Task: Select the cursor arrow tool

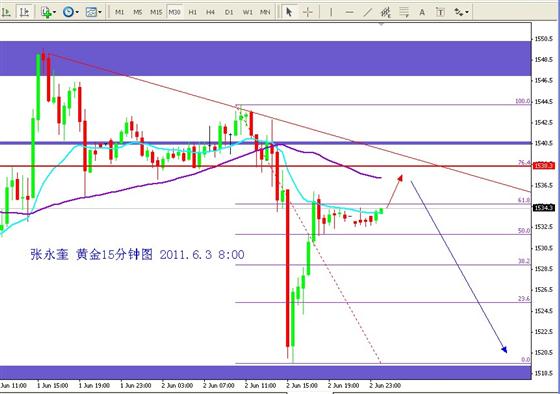Action: coord(289,12)
